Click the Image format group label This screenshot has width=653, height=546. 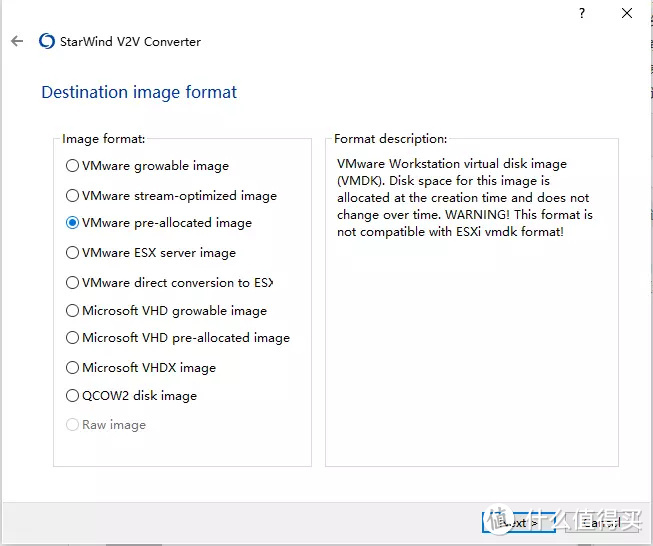point(103,138)
